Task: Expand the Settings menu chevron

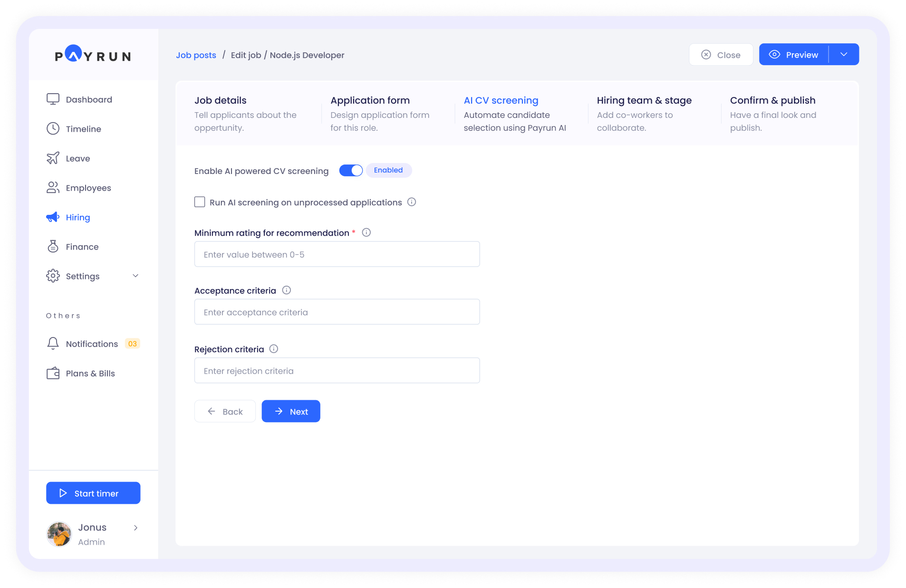Action: pos(135,276)
